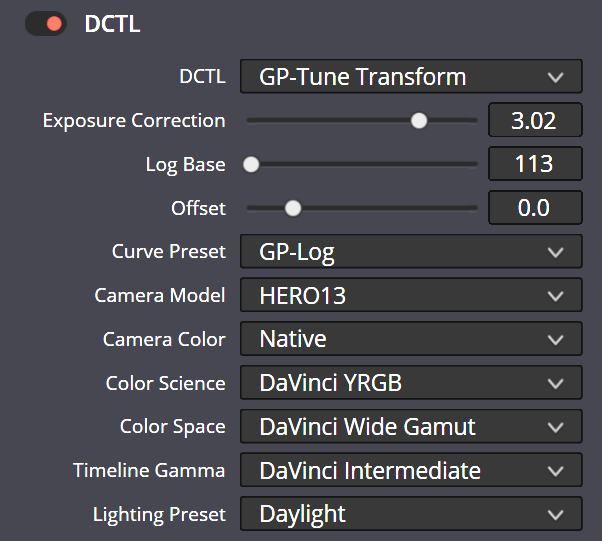The width and height of the screenshot is (602, 541).
Task: Click the Log Base slider handle
Action: pos(252,165)
